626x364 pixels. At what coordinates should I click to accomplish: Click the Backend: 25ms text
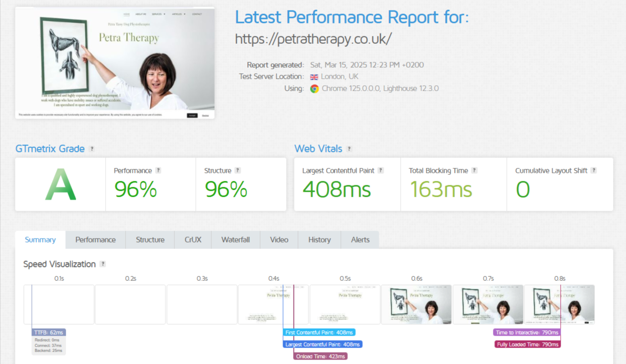48,351
